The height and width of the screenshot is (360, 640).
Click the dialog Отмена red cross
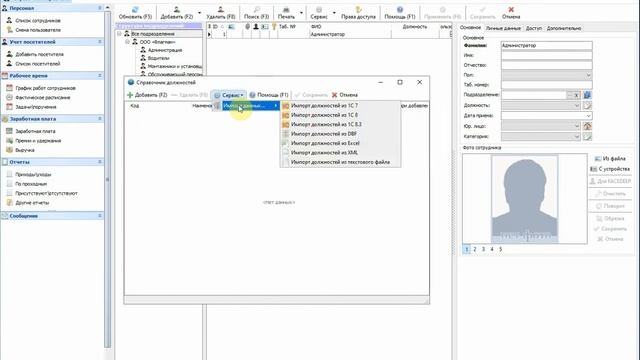click(335, 95)
